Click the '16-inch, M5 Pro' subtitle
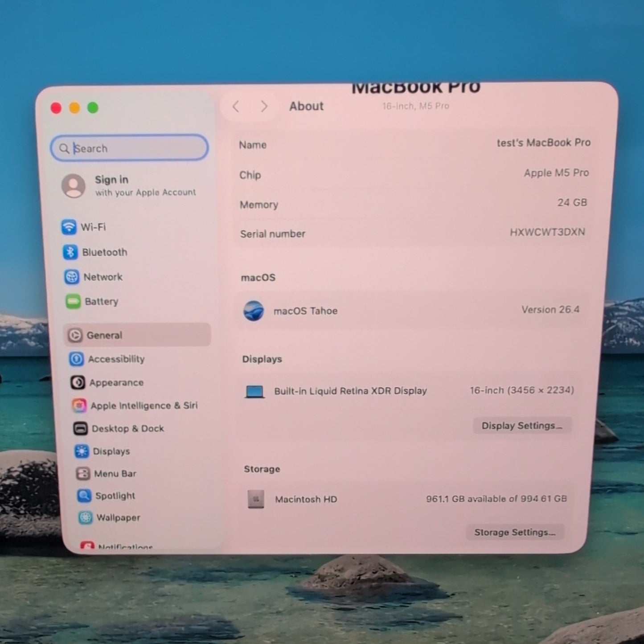The width and height of the screenshot is (644, 644). (x=416, y=106)
